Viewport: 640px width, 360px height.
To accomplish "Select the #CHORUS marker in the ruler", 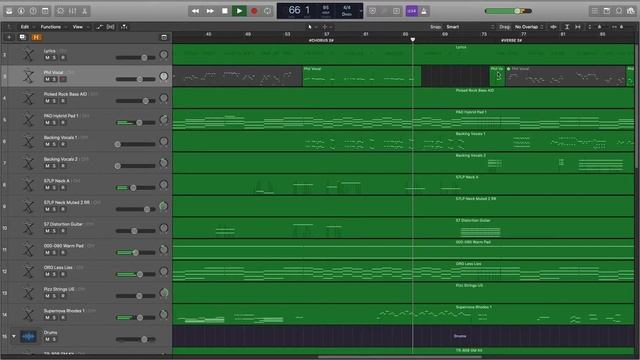I will coord(321,40).
